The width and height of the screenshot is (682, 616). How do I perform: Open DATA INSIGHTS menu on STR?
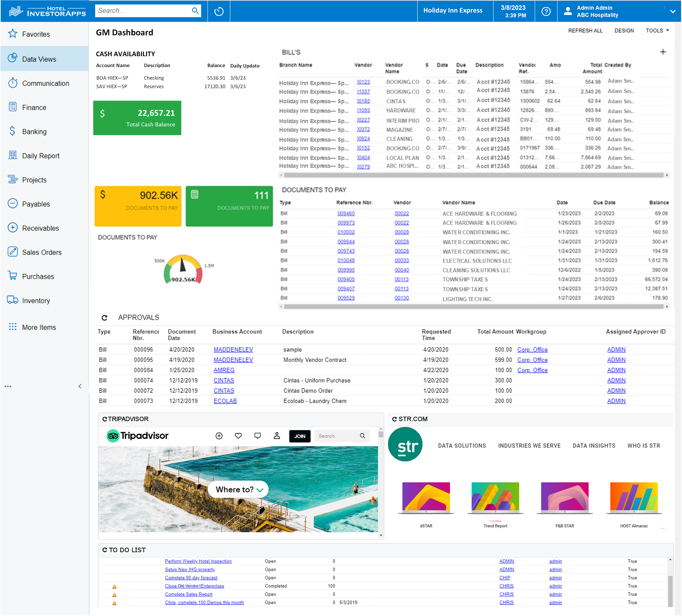coord(594,446)
